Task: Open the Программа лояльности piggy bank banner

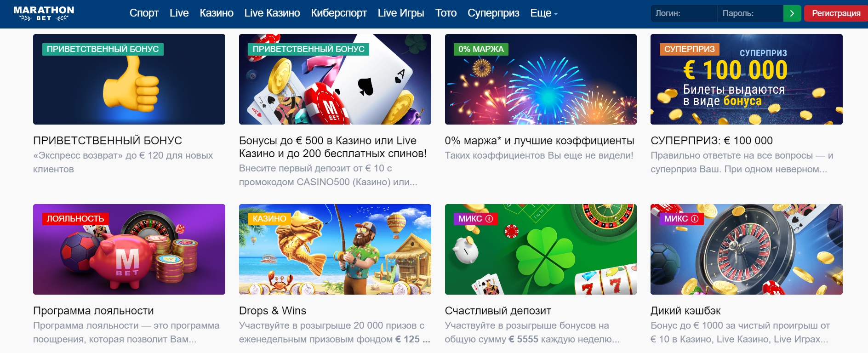Action: (129, 249)
